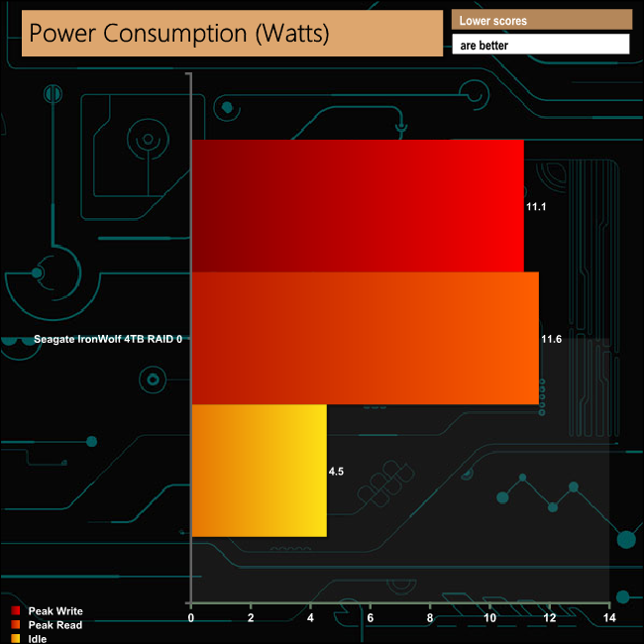Image resolution: width=644 pixels, height=644 pixels.
Task: Click the Peak Read legend text
Action: click(55, 625)
